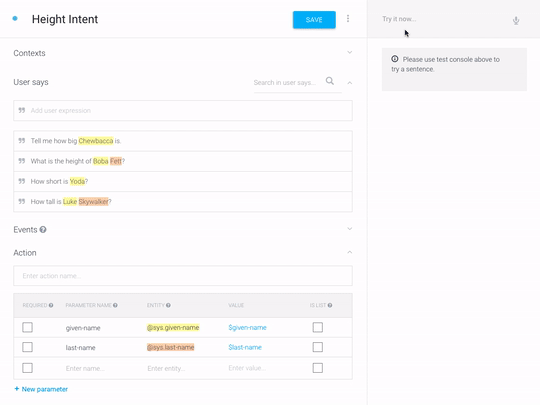Expand the Contexts section chevron

tap(350, 52)
